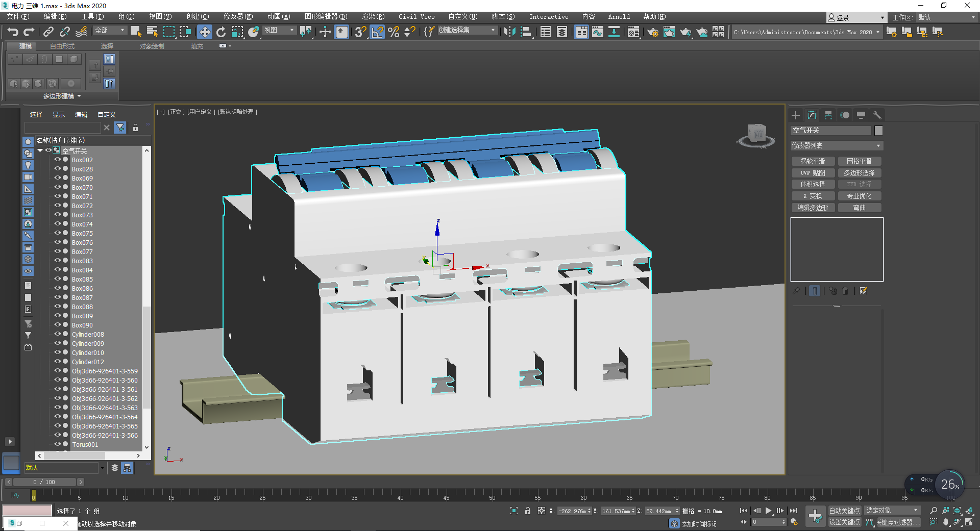This screenshot has height=531, width=980.
Task: Open Render Setup teapot icon
Action: 652,32
